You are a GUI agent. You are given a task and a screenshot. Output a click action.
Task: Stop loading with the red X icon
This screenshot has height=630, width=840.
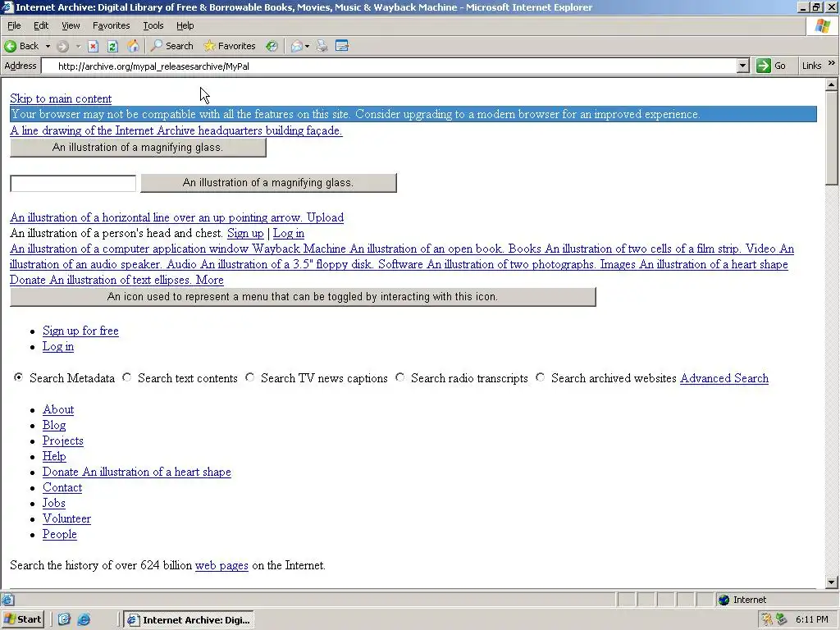point(94,46)
